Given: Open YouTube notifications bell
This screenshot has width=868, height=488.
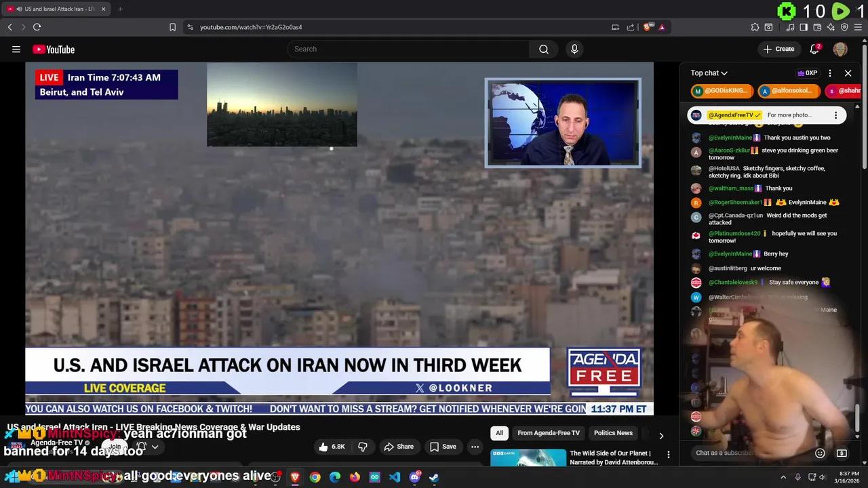Looking at the screenshot, I should pos(815,49).
